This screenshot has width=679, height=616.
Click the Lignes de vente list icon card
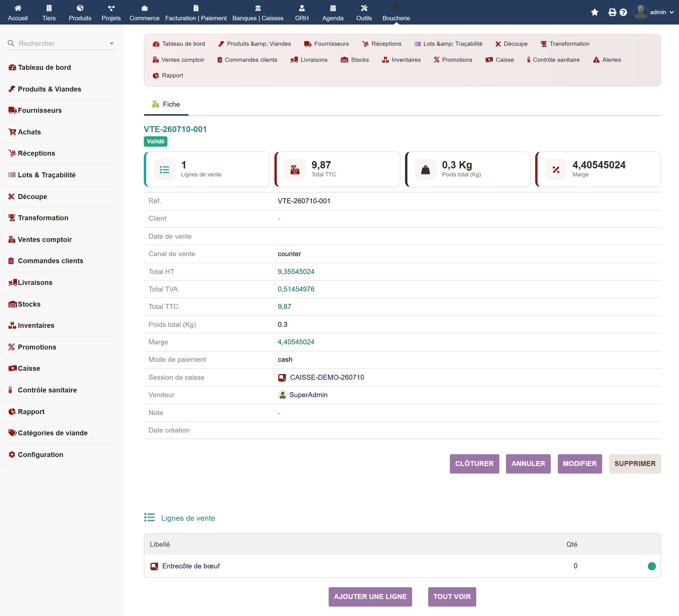click(164, 170)
